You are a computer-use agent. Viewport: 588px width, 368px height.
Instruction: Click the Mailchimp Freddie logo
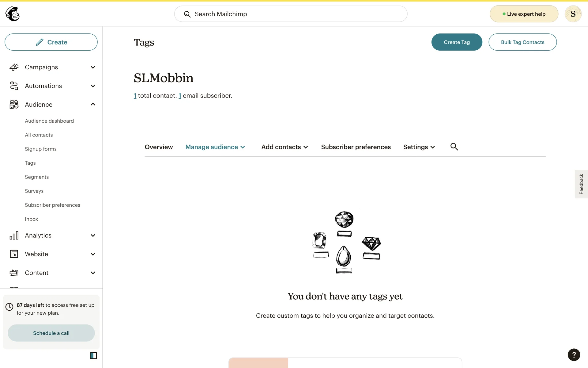point(13,14)
